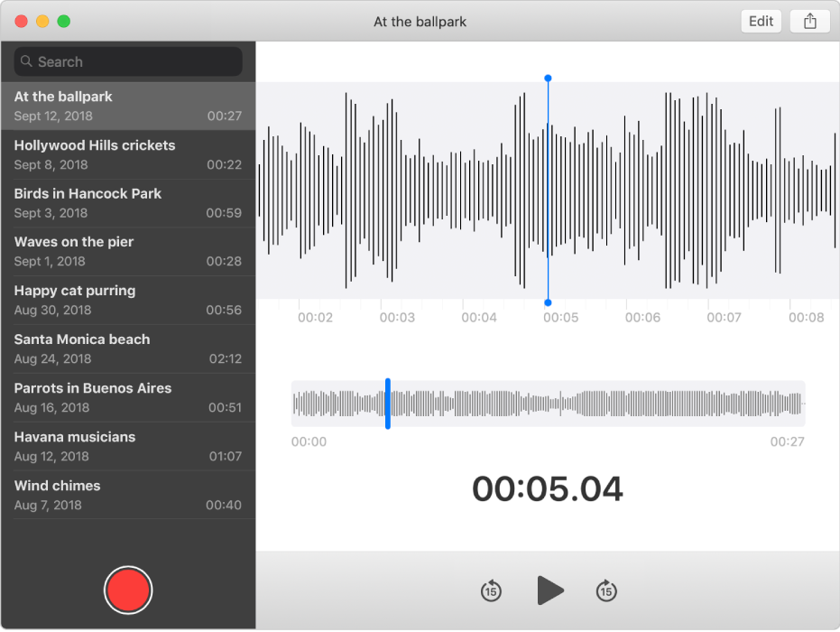Click the 00:07 mark on the timeline
This screenshot has height=632, width=840.
(724, 318)
